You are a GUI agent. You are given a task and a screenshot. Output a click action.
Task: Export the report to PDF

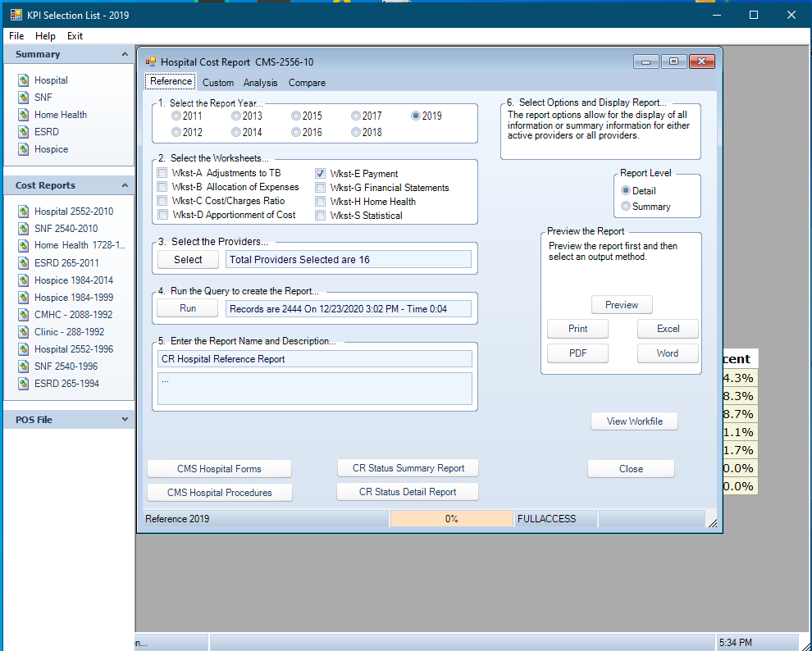(x=578, y=353)
